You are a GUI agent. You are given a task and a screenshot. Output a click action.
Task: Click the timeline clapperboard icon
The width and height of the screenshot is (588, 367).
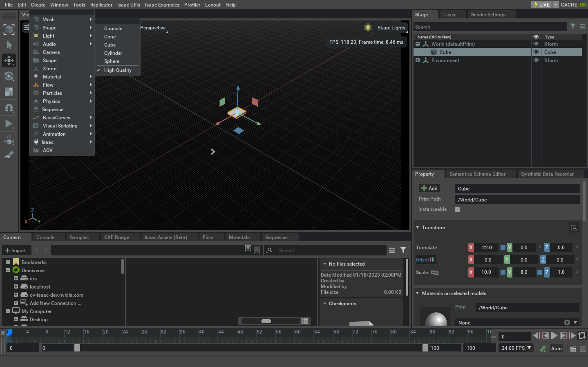(573, 349)
